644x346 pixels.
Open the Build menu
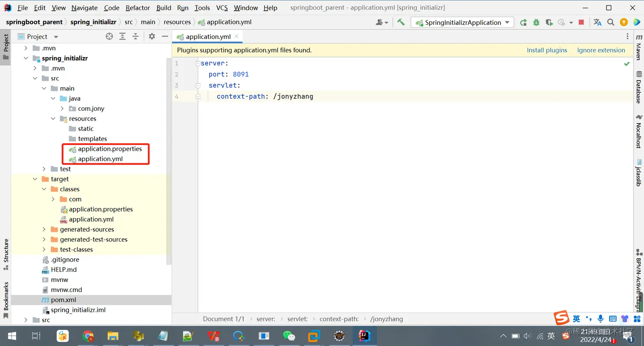164,8
